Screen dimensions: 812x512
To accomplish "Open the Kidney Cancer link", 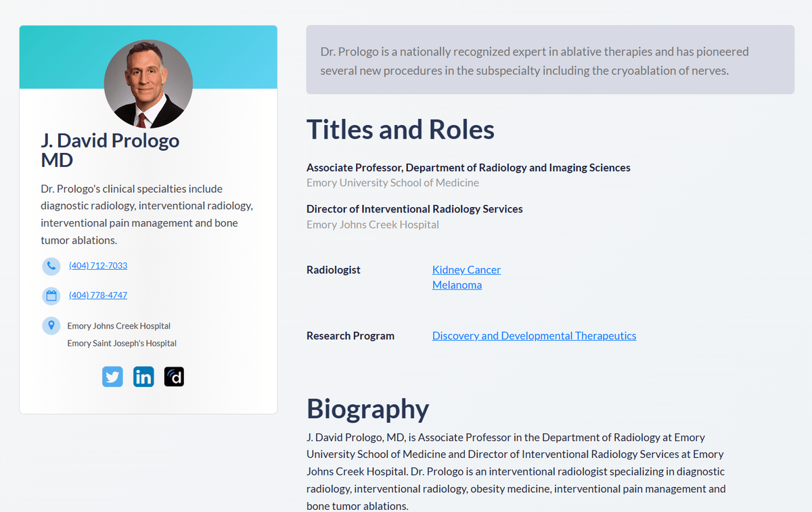I will click(x=466, y=270).
